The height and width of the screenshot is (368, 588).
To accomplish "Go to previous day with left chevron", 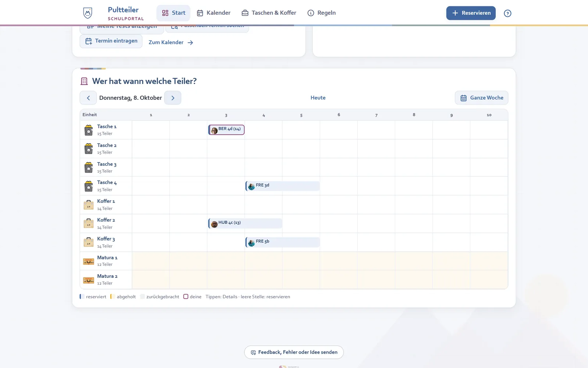I will click(88, 98).
